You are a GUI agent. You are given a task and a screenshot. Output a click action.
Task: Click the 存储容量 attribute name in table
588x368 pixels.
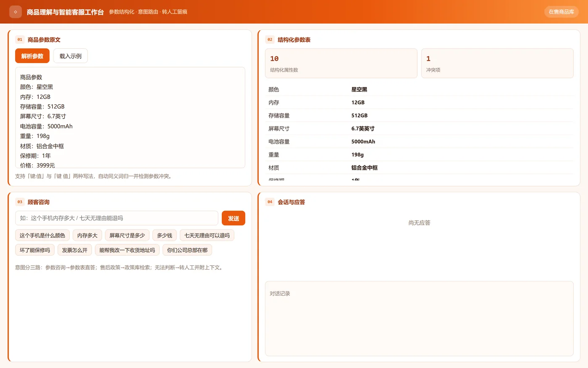point(279,116)
